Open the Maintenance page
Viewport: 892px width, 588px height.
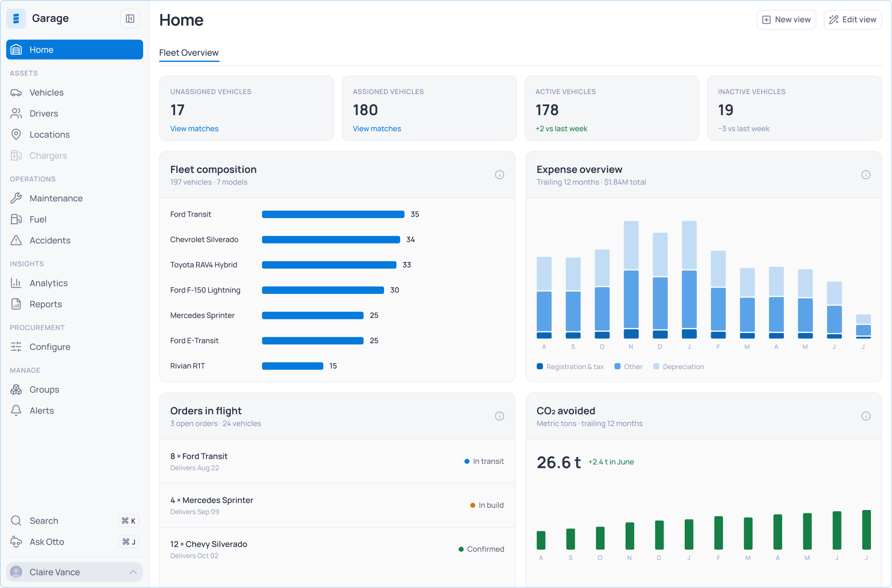75,198
